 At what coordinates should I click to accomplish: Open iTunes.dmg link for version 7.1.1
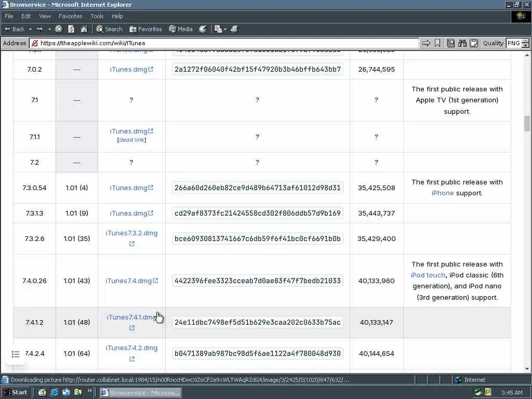[131, 131]
